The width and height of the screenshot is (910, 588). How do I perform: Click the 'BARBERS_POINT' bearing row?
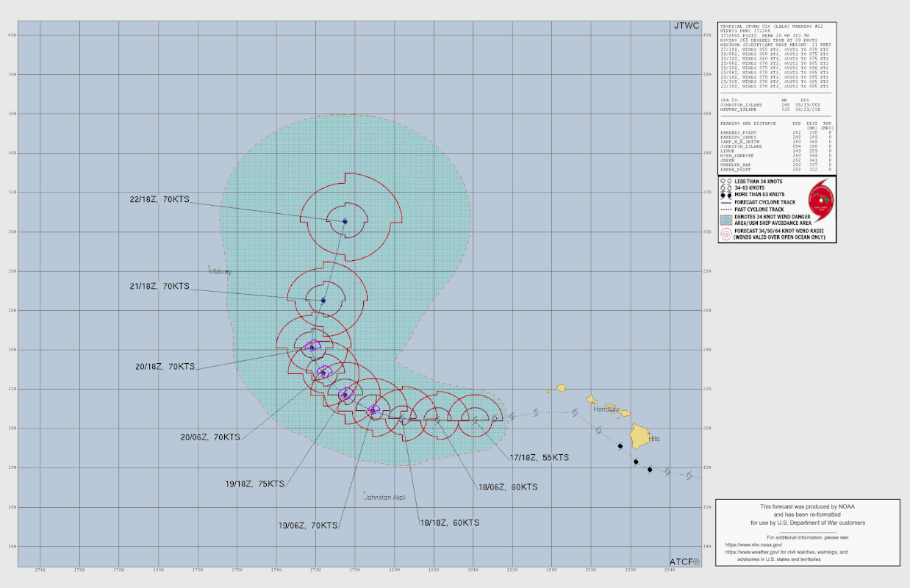(775, 132)
